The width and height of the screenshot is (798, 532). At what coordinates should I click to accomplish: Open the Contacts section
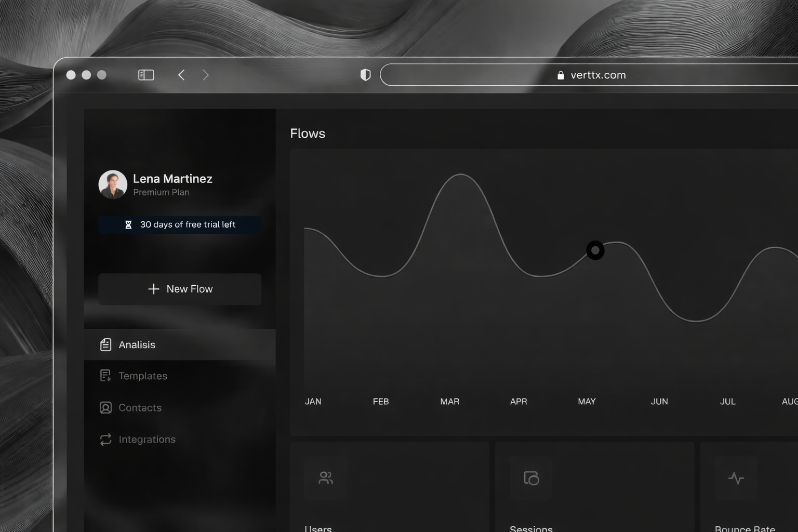point(180,408)
